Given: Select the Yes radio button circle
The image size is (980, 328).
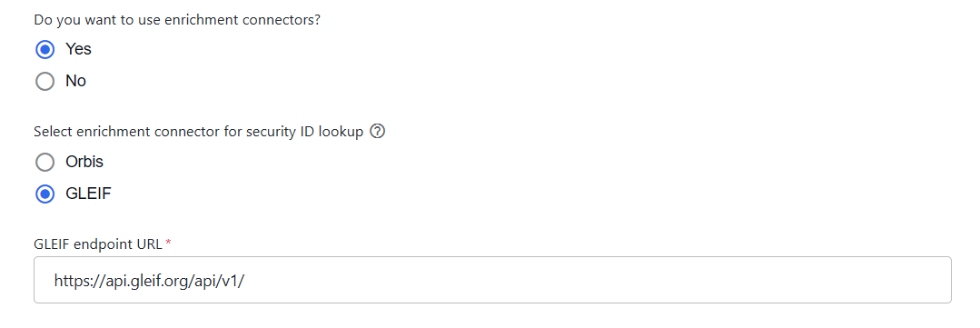Looking at the screenshot, I should [45, 49].
